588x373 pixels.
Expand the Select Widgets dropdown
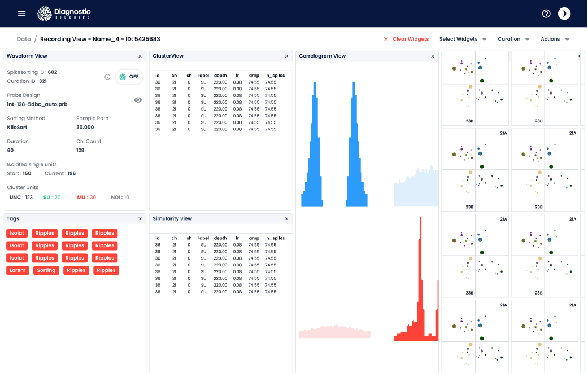click(x=463, y=39)
